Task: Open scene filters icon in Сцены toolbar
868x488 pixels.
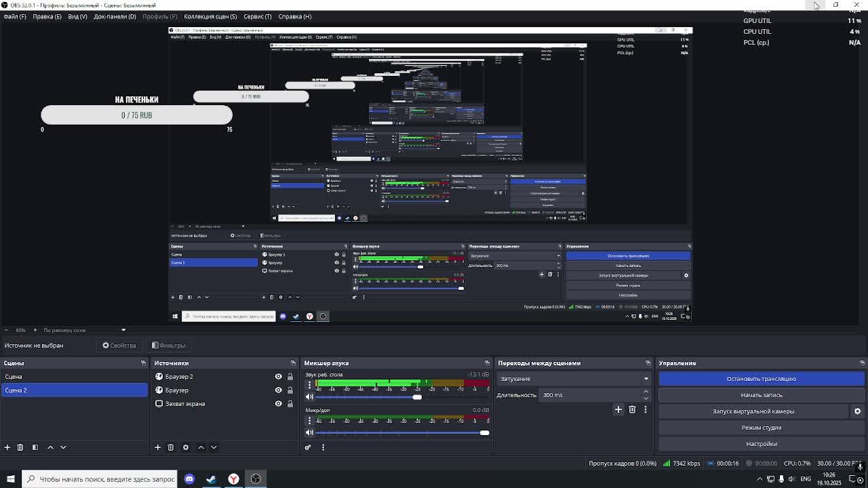Action: pos(35,447)
